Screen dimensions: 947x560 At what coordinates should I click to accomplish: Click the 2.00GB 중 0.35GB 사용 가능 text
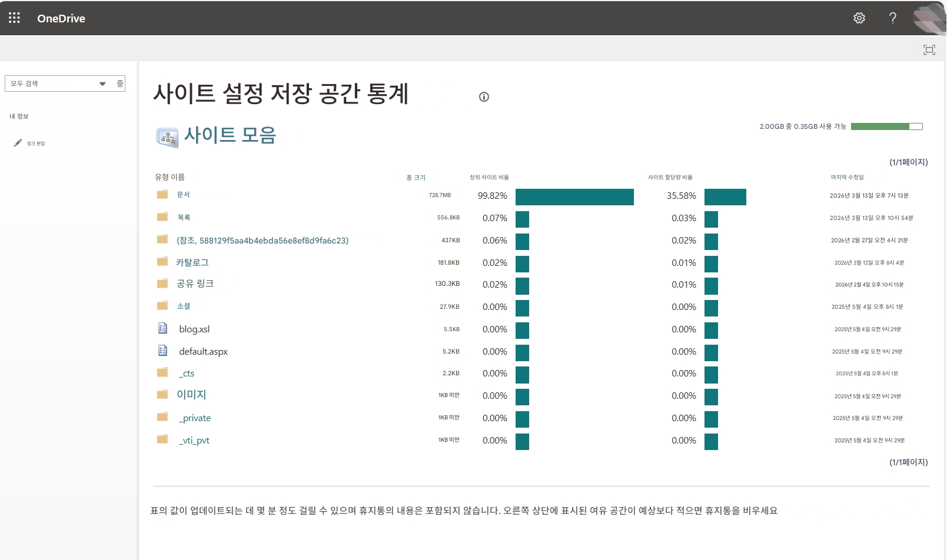tap(803, 126)
